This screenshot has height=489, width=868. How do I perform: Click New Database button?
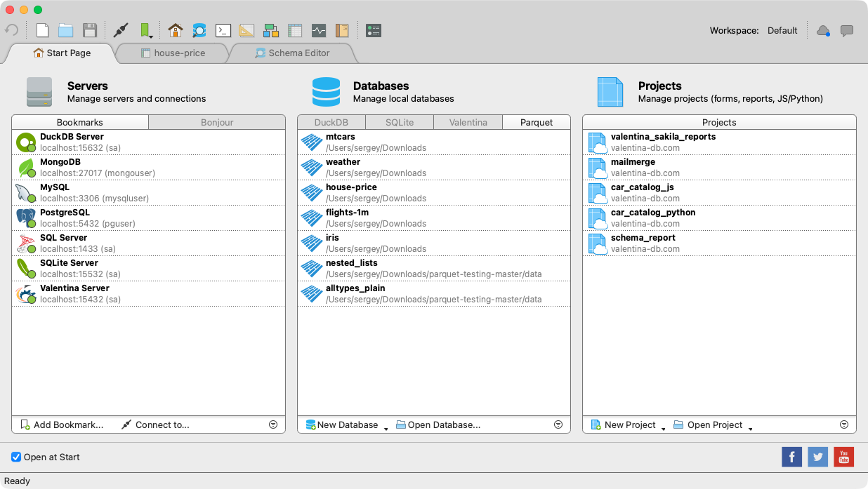point(342,424)
